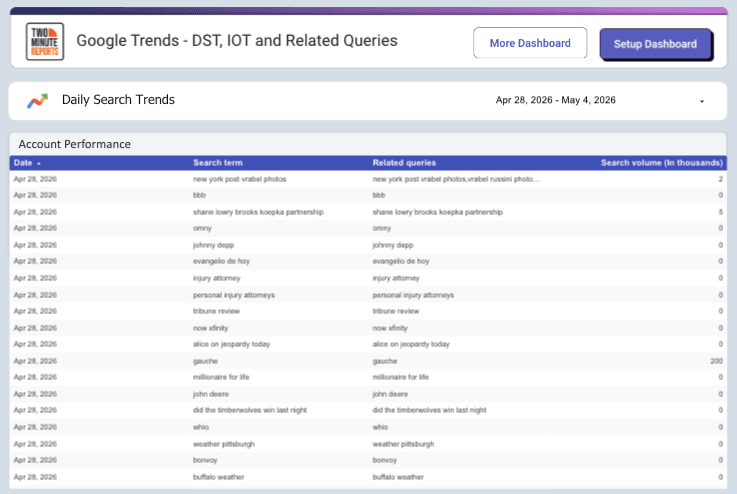
Task: Select search term 'gauche'
Action: click(205, 361)
